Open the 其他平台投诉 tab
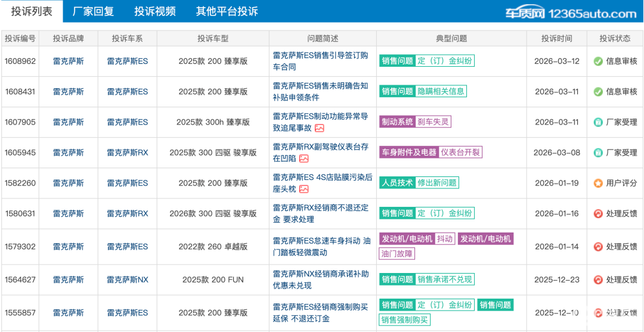 [x=227, y=11]
